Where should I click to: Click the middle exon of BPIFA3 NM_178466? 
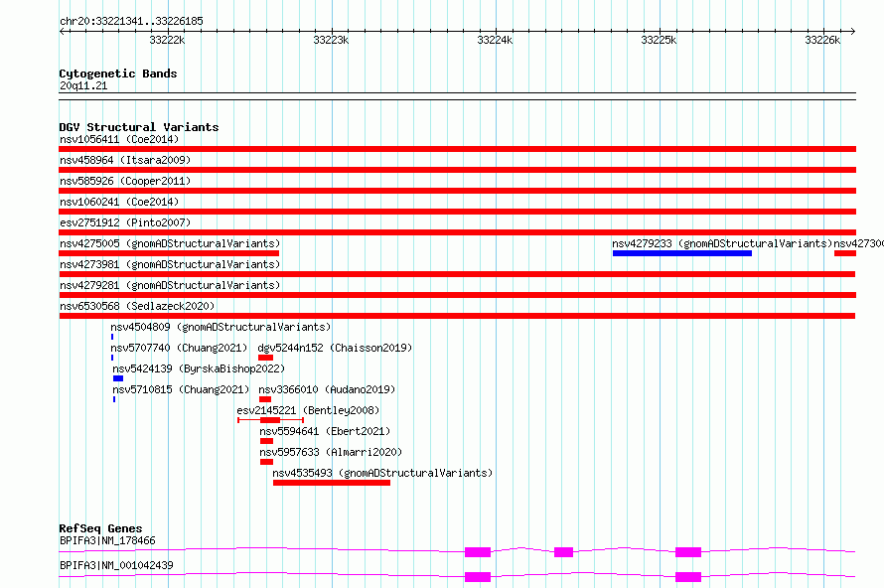pyautogui.click(x=564, y=552)
